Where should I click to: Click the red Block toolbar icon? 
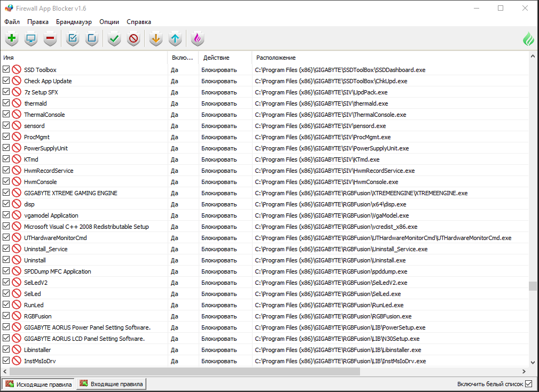pyautogui.click(x=133, y=38)
